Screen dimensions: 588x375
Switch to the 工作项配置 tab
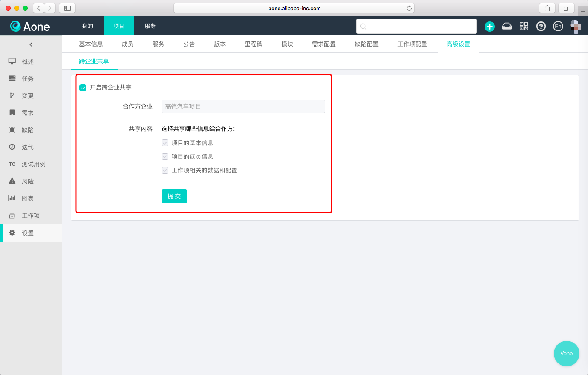tap(412, 44)
